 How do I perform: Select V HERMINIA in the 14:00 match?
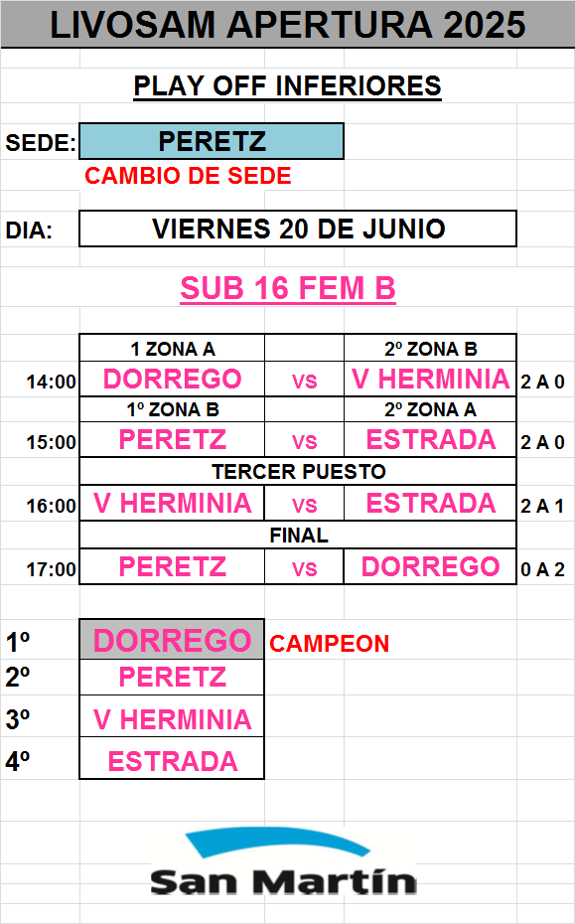coord(431,379)
